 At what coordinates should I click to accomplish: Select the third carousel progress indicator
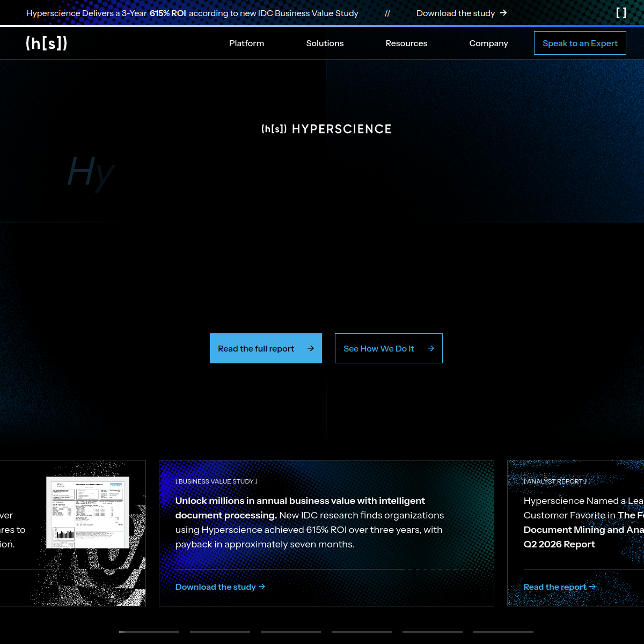291,632
